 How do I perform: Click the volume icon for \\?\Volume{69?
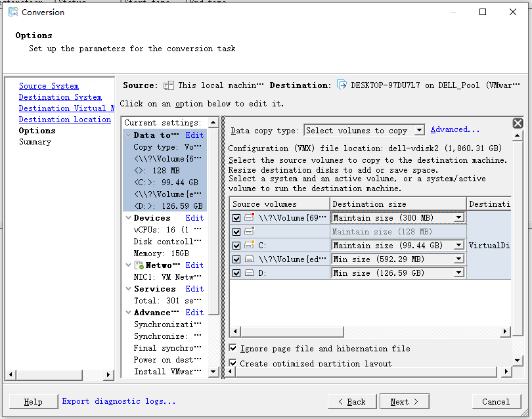point(250,217)
